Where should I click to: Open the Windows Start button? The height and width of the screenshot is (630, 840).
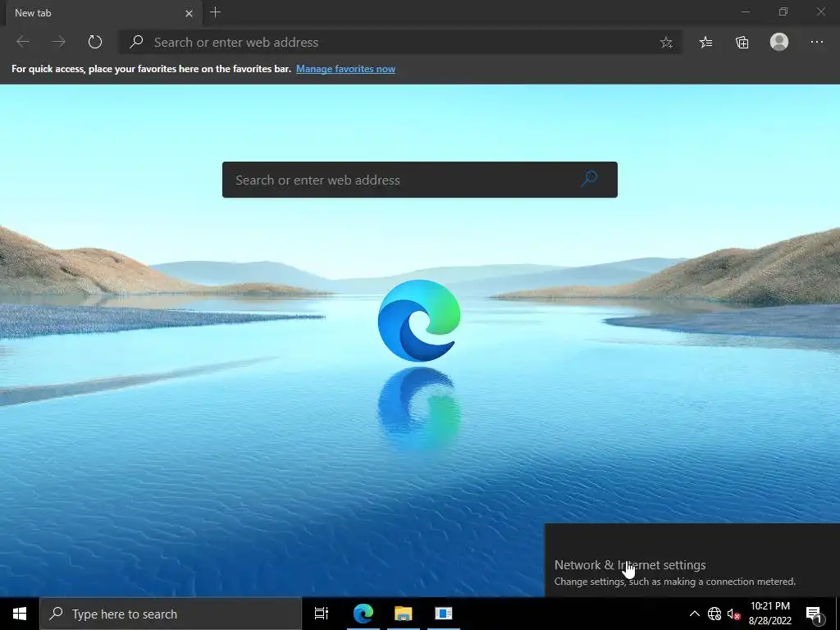tap(20, 614)
